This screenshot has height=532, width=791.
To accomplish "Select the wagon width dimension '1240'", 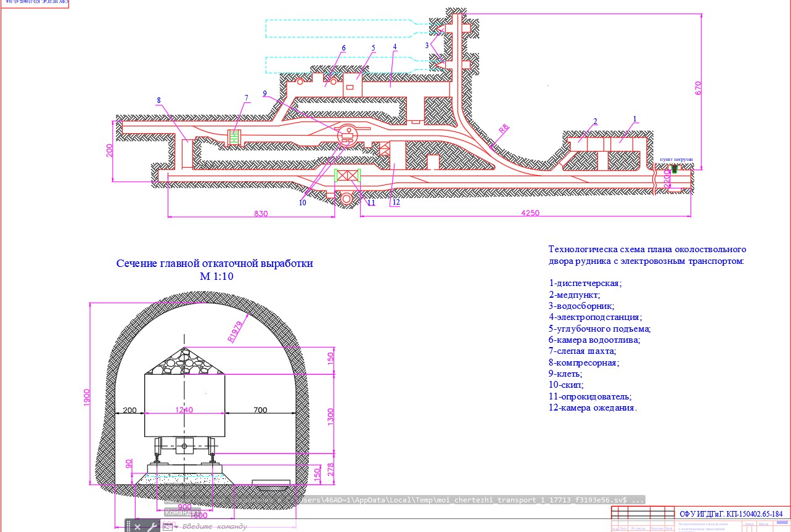I will pyautogui.click(x=185, y=410).
